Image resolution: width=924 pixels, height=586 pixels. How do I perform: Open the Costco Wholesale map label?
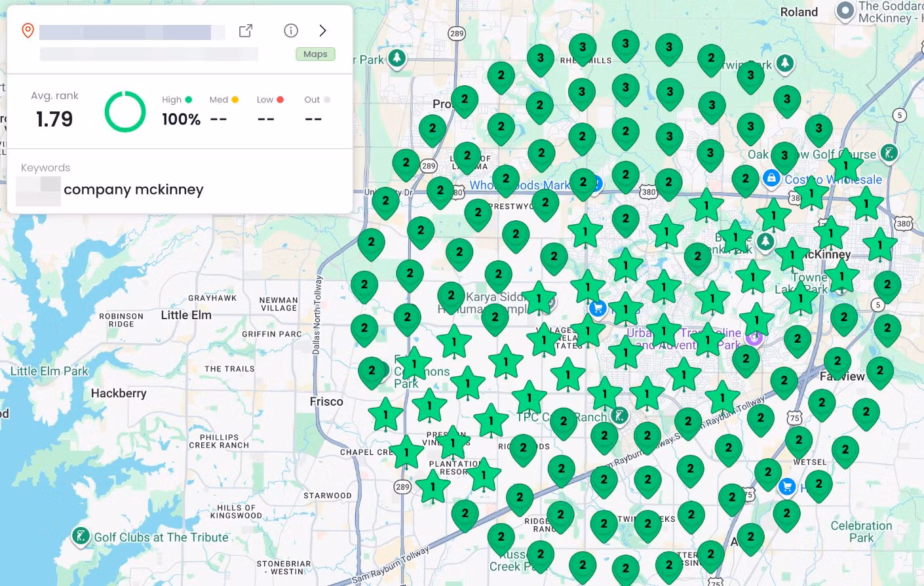[x=833, y=180]
